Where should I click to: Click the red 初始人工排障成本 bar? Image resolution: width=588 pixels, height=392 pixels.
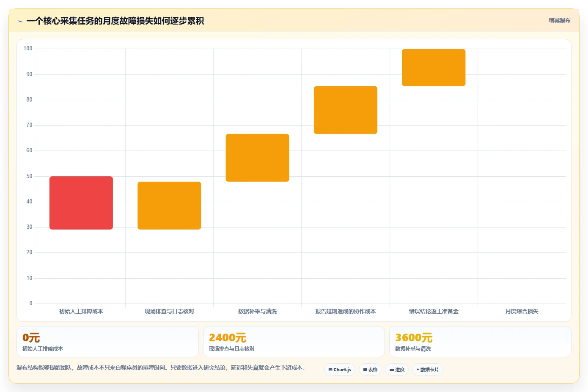(81, 203)
